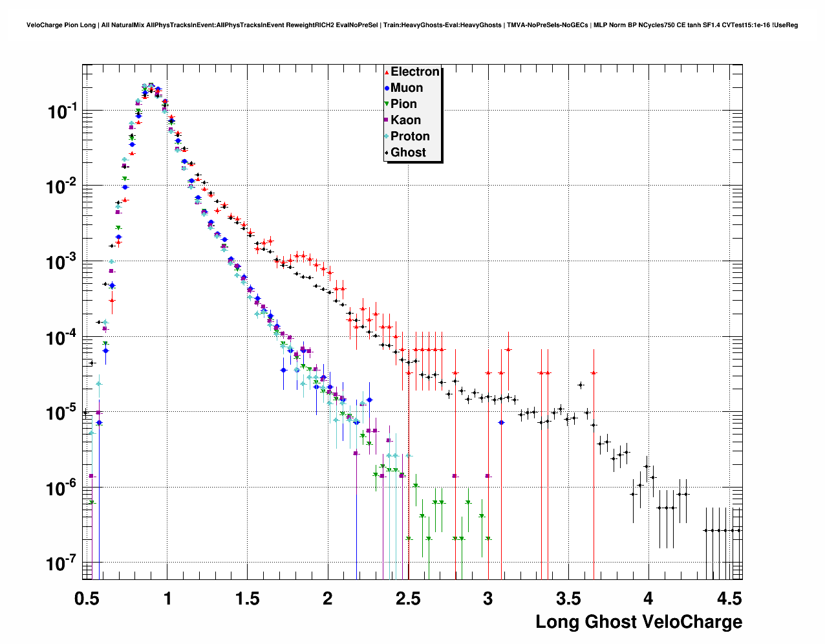Click the y-axis label 10^-1

tap(61, 111)
